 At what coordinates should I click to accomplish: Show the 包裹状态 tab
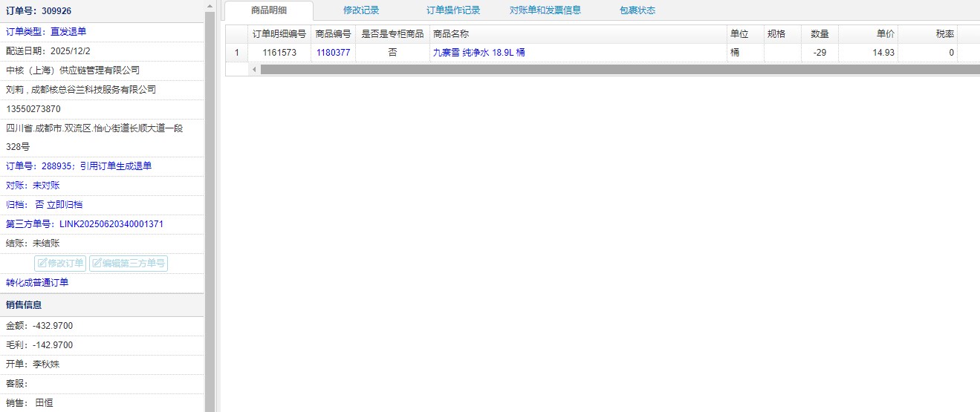click(x=637, y=10)
